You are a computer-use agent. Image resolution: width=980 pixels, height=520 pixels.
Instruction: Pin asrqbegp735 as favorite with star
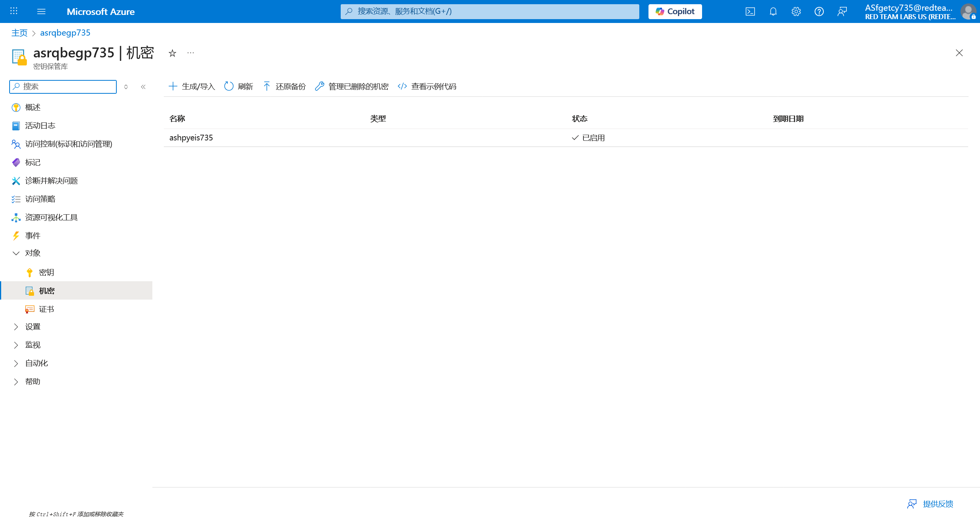pos(172,53)
